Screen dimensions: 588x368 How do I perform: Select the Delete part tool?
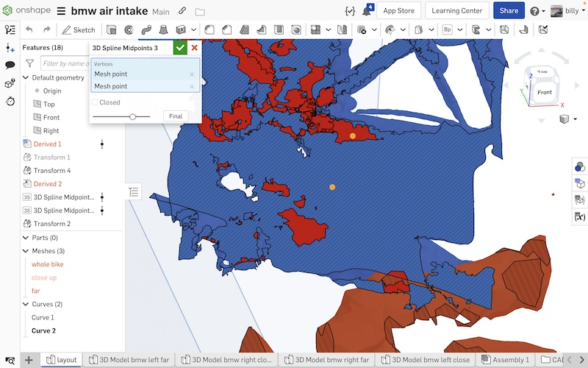[362, 29]
